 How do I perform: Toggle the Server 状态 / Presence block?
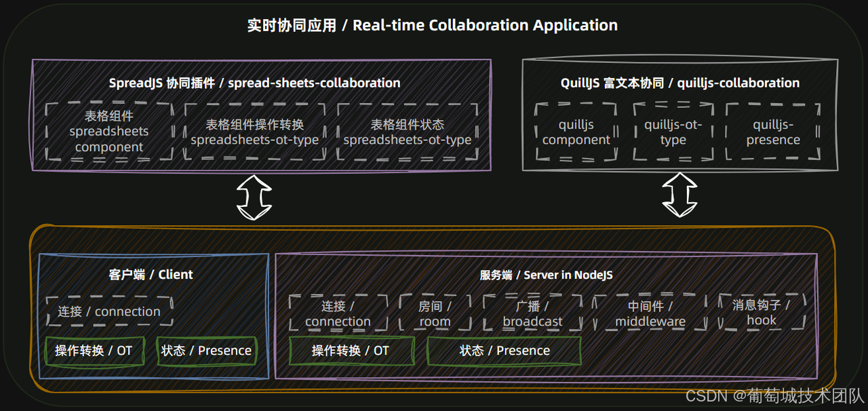click(503, 351)
